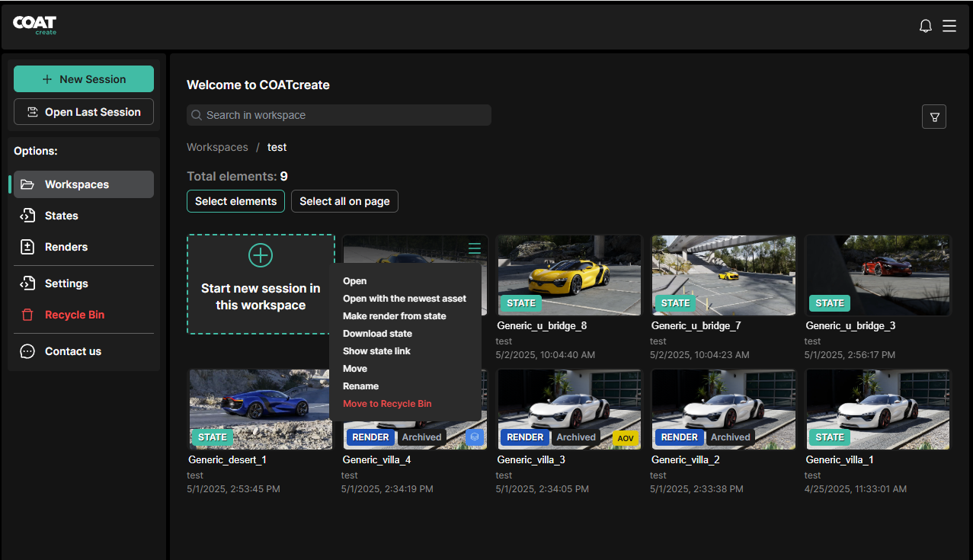Go to States in sidebar

(x=61, y=216)
